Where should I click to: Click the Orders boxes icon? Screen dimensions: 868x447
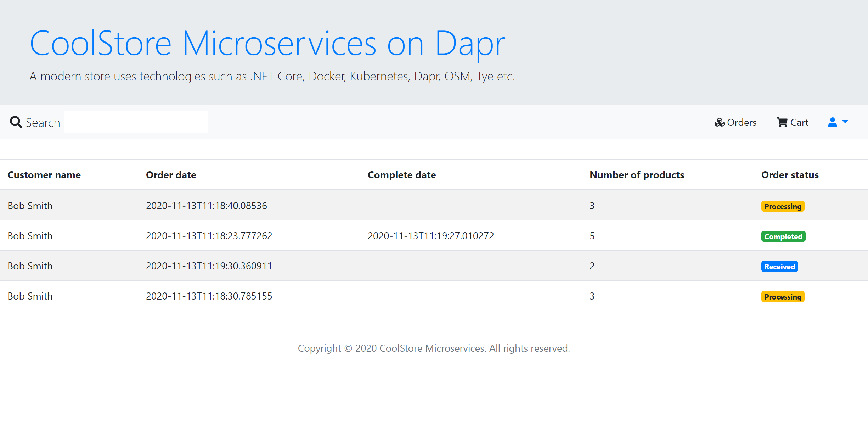719,123
